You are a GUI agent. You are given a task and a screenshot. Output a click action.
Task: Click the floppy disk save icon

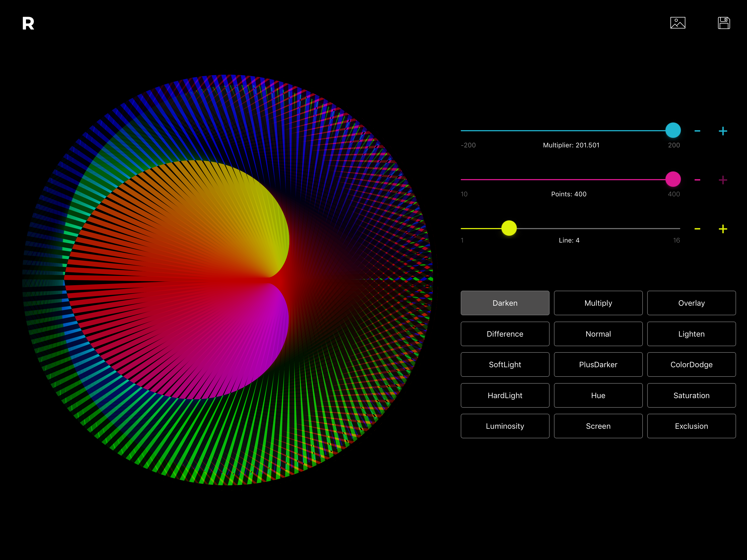724,23
